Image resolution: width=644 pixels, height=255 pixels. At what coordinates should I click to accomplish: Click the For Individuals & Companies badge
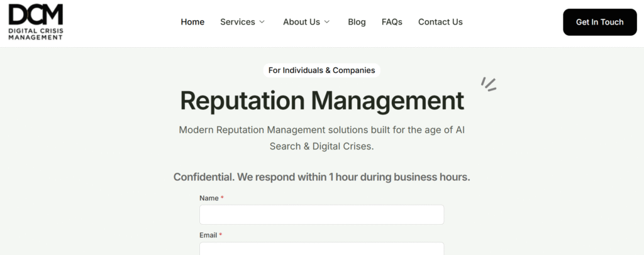321,70
